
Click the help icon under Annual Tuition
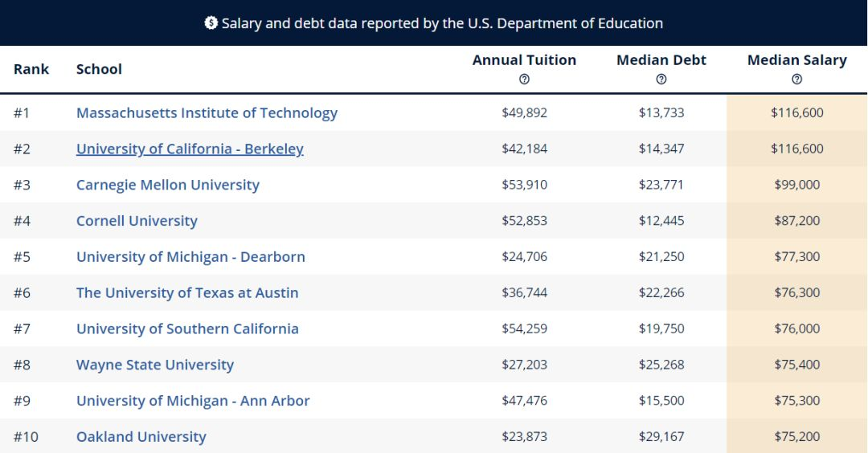(524, 80)
